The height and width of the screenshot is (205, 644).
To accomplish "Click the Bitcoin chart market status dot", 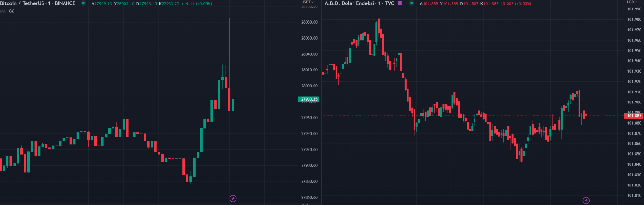I will click(83, 3).
